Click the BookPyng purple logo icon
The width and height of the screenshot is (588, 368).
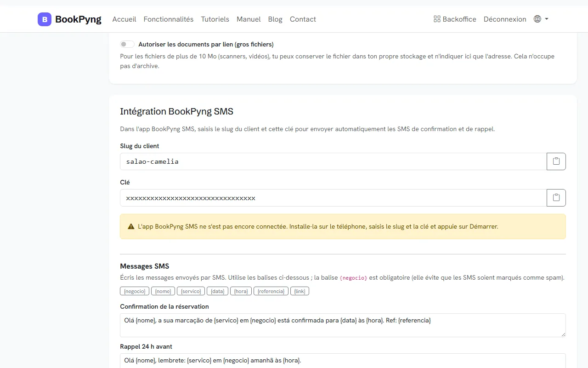(x=45, y=19)
